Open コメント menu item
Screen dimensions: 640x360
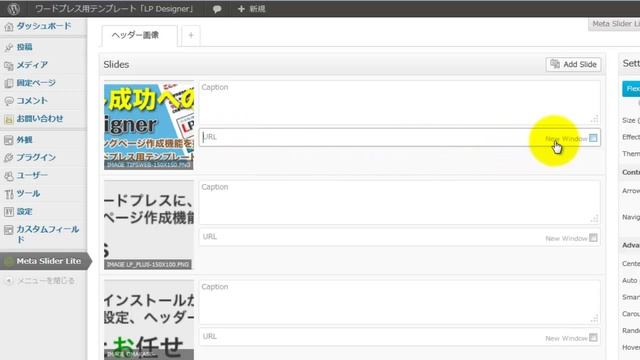point(32,100)
